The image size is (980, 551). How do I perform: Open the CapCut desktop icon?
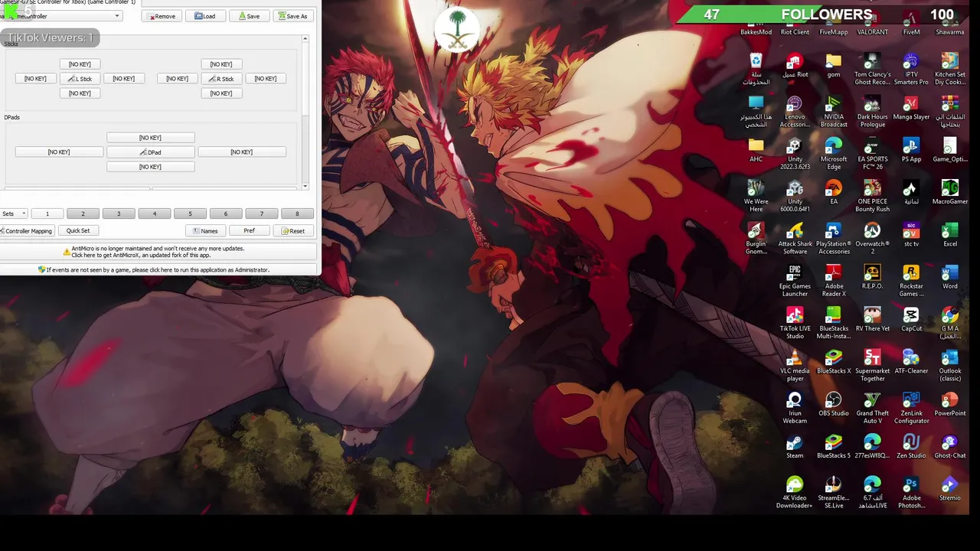[x=911, y=319]
